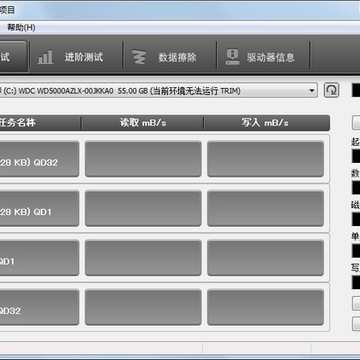The width and height of the screenshot is (360, 360).
Task: Open the 驱动器信息 tab
Action: tap(263, 57)
